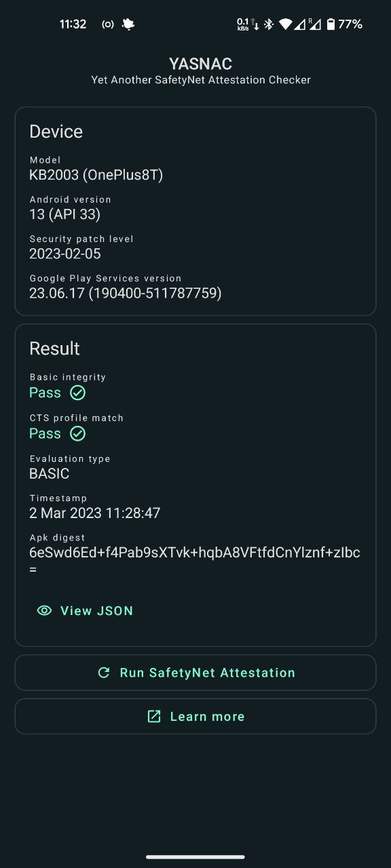Image resolution: width=391 pixels, height=868 pixels.
Task: Click the Bluetooth icon in the status bar
Action: 269,24
